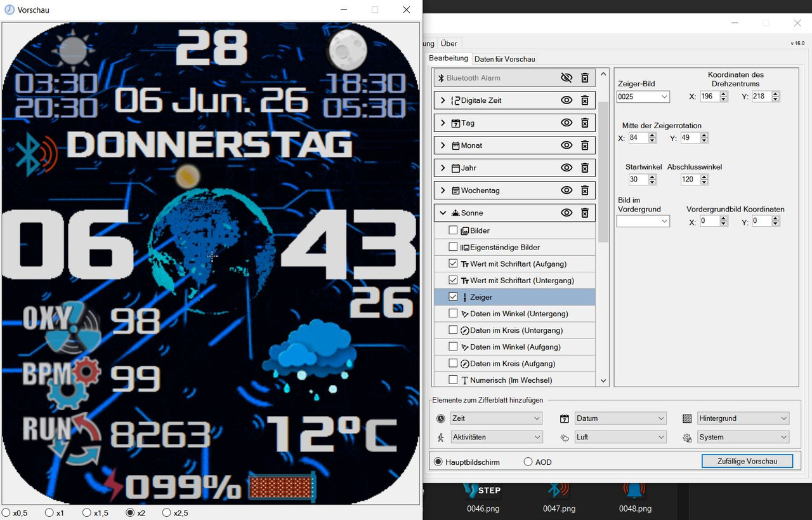This screenshot has height=520, width=812.
Task: Open the Hintergrund element dropdown
Action: pos(743,418)
